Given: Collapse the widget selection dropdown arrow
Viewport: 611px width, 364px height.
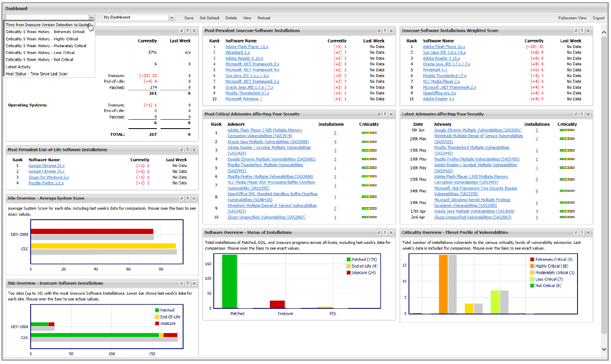Looking at the screenshot, I should (x=92, y=17).
